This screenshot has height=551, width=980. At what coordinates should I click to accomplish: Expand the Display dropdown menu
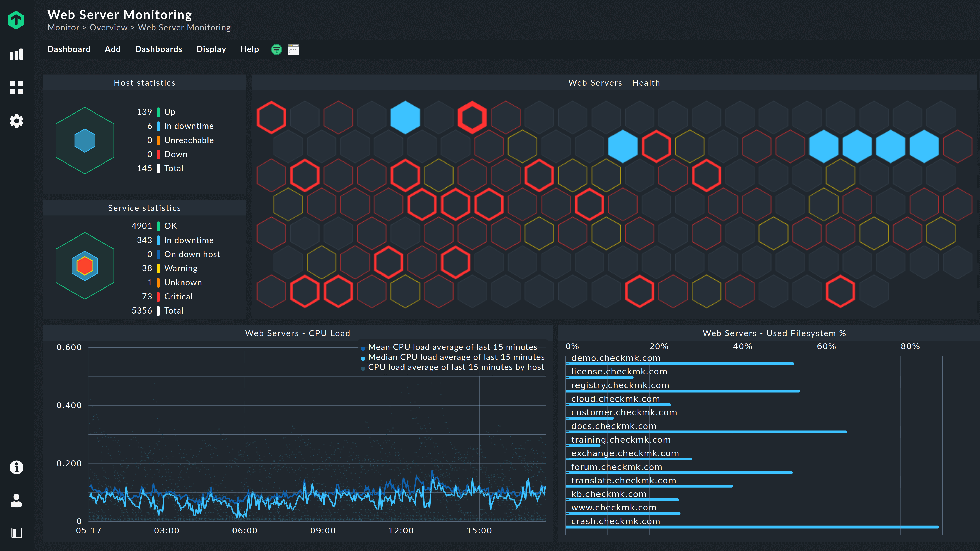[x=211, y=49]
